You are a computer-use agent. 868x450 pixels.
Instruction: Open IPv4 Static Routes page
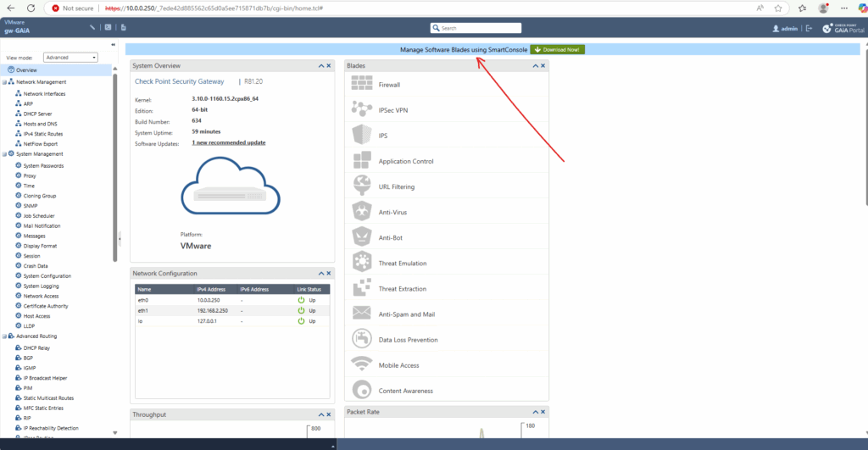click(43, 134)
